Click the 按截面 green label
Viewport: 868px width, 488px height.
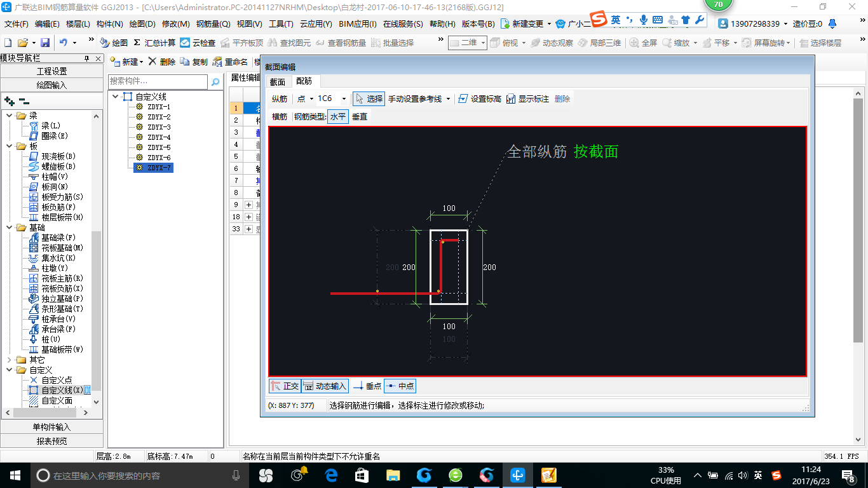(595, 152)
